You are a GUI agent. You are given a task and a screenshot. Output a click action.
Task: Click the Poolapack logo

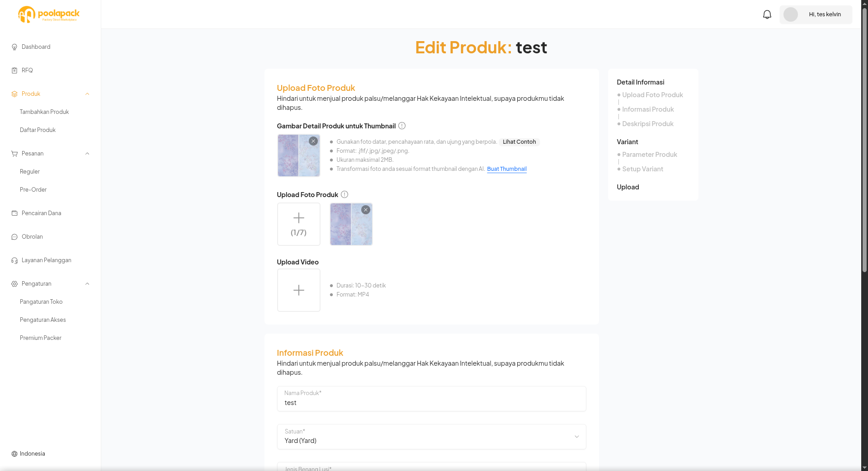click(49, 14)
